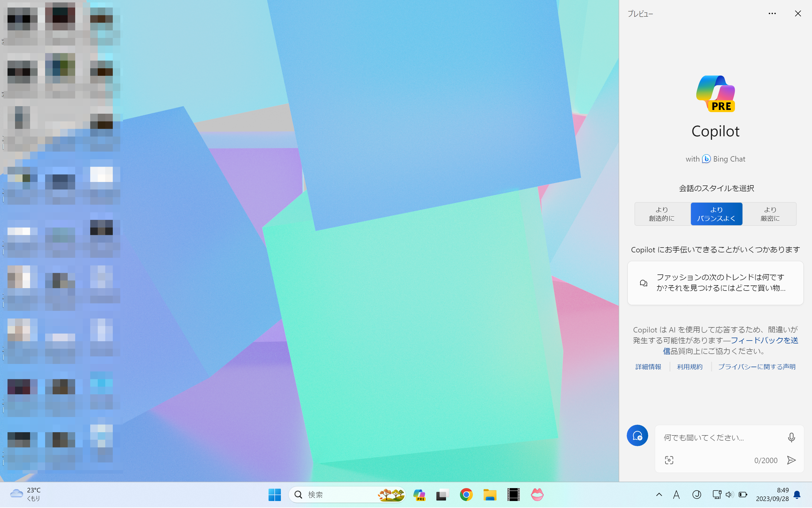Open the volume control tray icon

point(730,495)
